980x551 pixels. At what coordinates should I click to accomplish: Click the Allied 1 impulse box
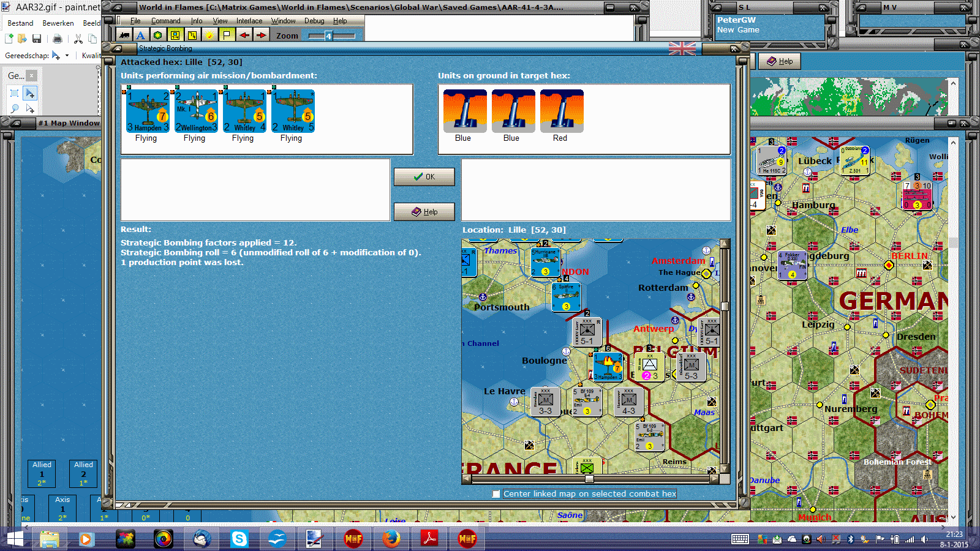(42, 474)
